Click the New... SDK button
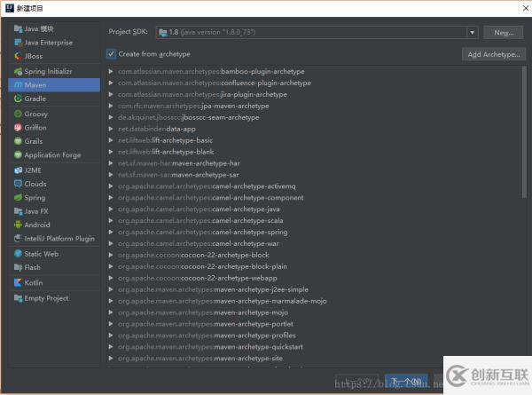 [x=504, y=33]
